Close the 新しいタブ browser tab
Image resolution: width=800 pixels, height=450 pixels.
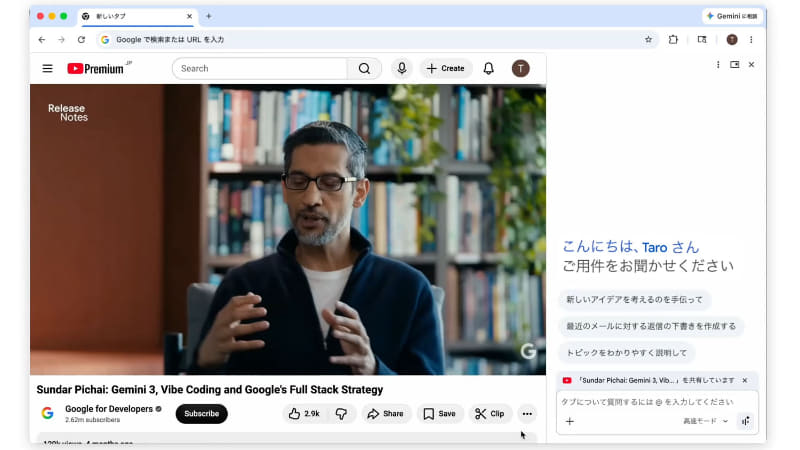tap(189, 16)
